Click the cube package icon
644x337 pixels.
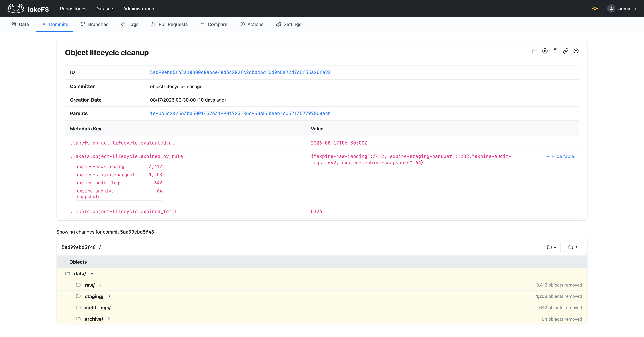coord(576,51)
